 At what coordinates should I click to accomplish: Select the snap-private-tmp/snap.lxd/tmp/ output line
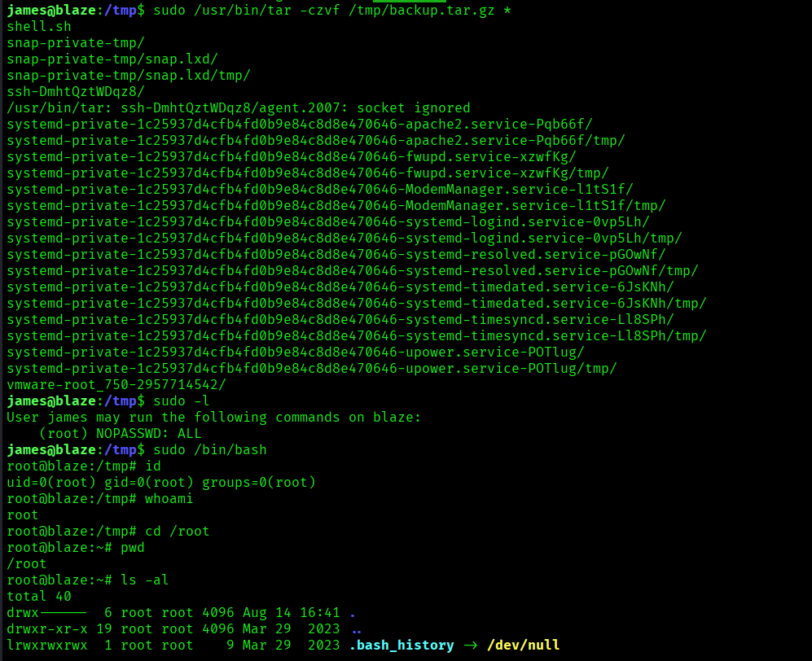pyautogui.click(x=128, y=75)
